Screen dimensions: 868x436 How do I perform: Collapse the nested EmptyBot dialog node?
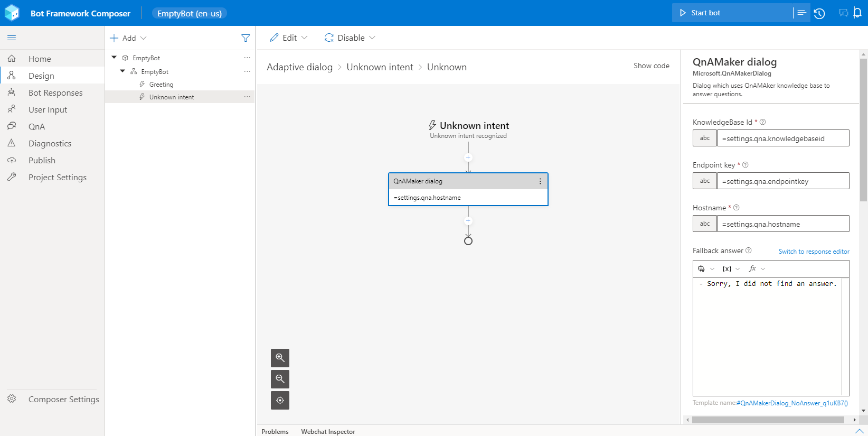pos(122,71)
